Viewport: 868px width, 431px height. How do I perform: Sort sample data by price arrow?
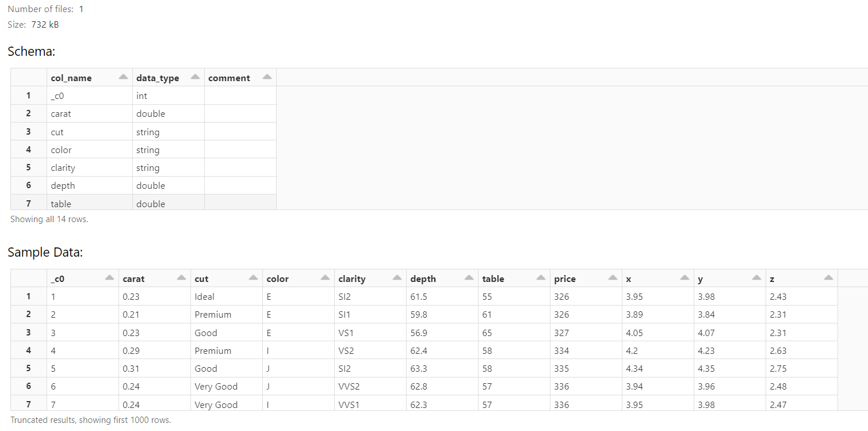(613, 278)
